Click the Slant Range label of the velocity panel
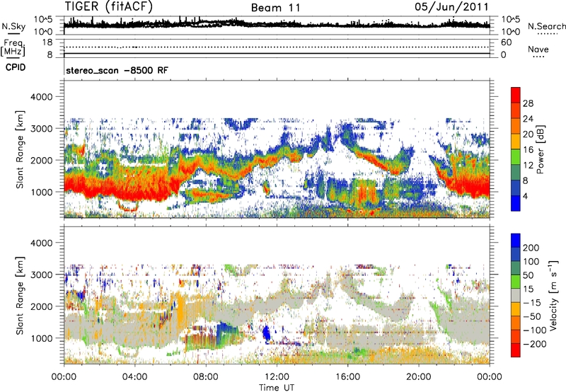The height and width of the screenshot is (392, 566). pyautogui.click(x=20, y=295)
